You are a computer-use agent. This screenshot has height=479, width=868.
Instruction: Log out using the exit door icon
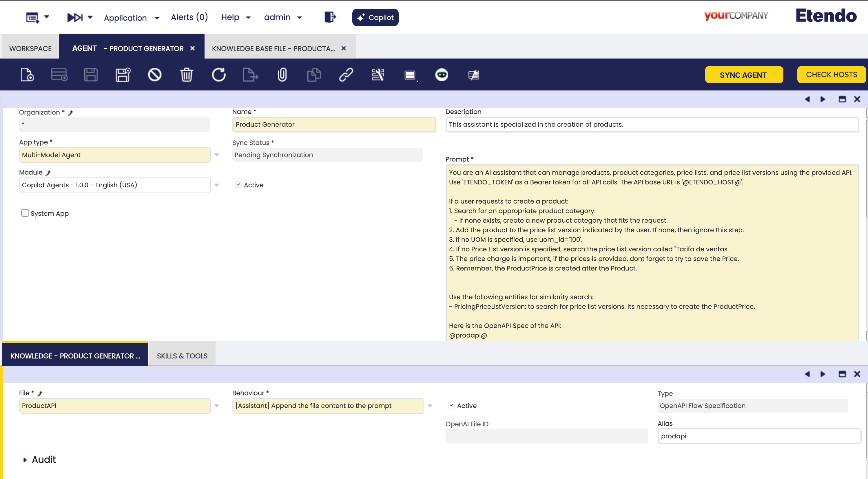point(330,17)
